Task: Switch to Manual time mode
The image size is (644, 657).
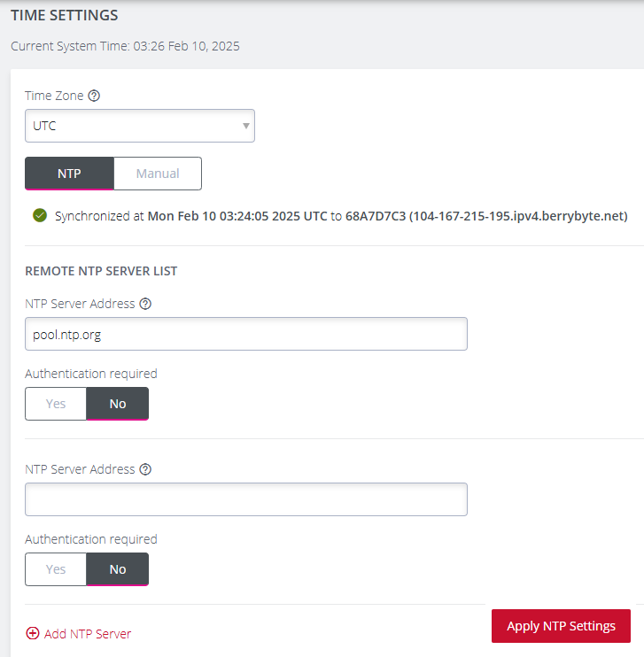Action: (158, 174)
